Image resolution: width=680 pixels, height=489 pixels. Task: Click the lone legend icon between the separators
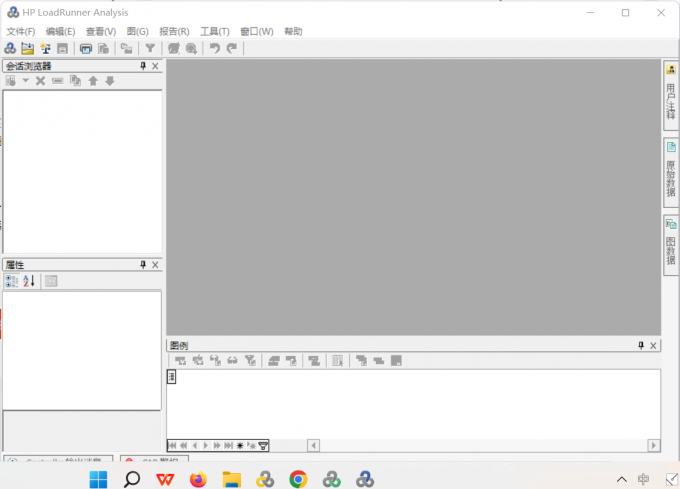[314, 360]
